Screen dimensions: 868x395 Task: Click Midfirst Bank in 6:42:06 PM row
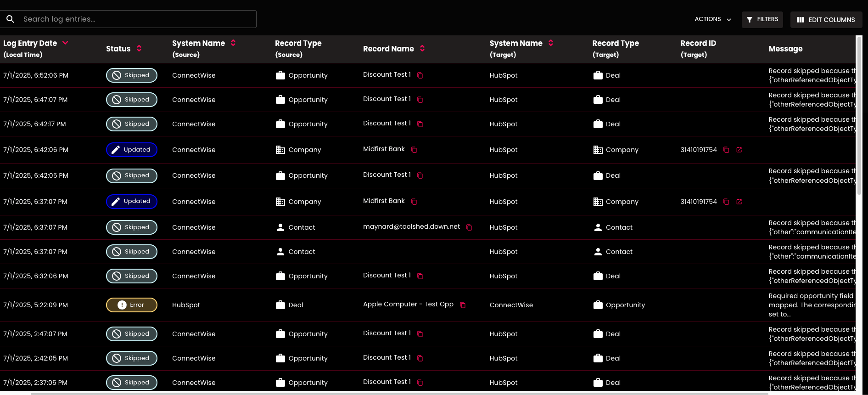(x=384, y=149)
